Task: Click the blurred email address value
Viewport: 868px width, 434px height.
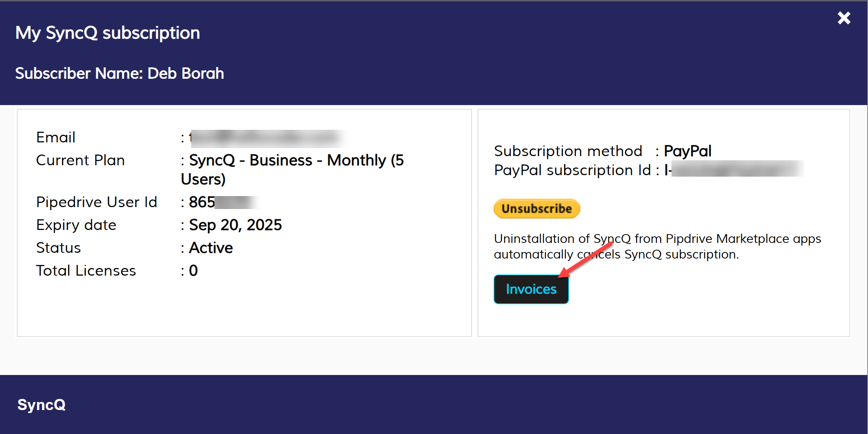Action: coord(267,138)
